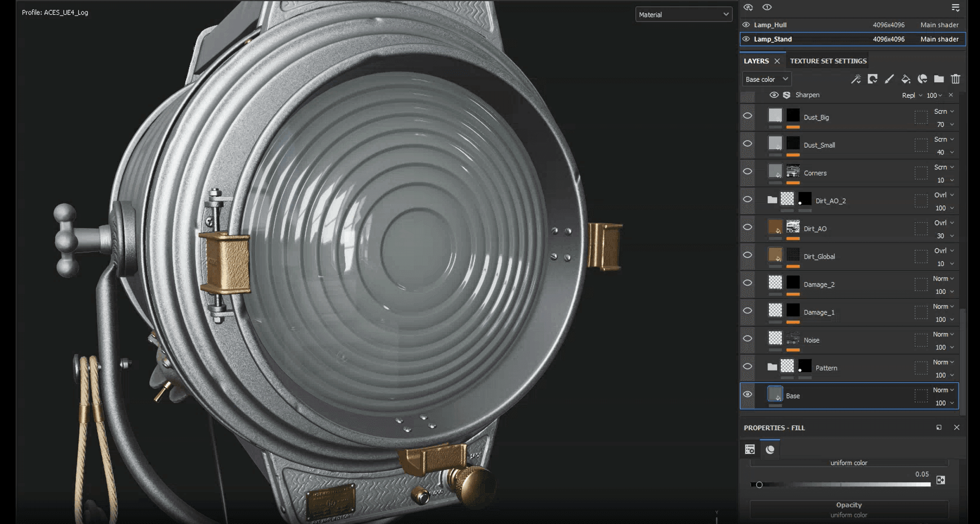Delete selected layer using trash icon
Screen dimensions: 980x524
955,79
